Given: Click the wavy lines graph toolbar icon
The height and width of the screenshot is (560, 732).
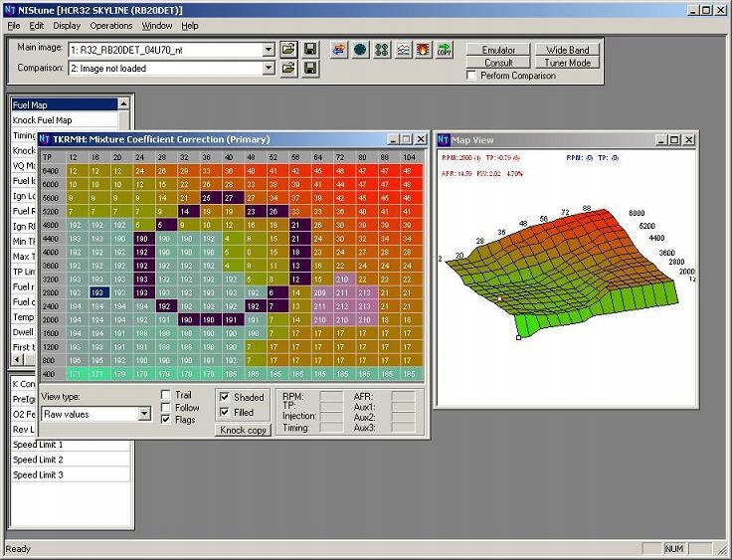Looking at the screenshot, I should click(403, 50).
